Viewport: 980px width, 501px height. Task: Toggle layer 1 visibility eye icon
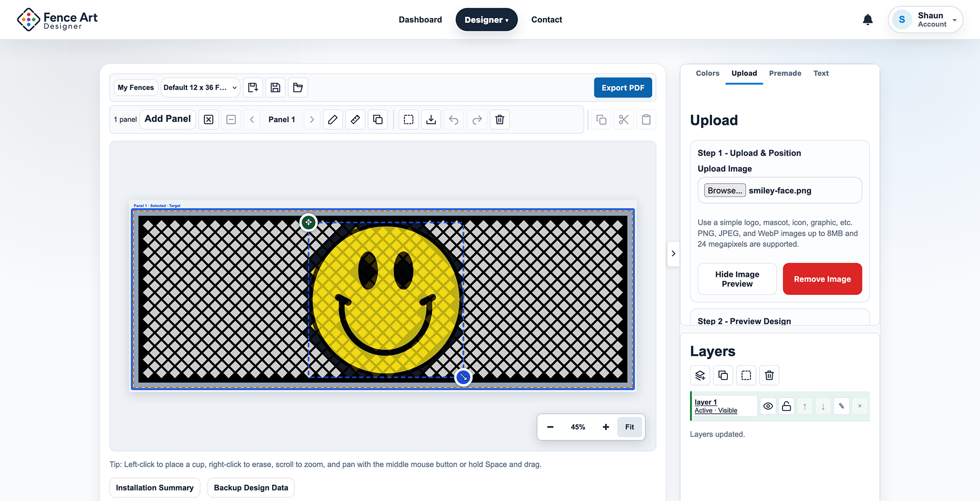point(768,407)
